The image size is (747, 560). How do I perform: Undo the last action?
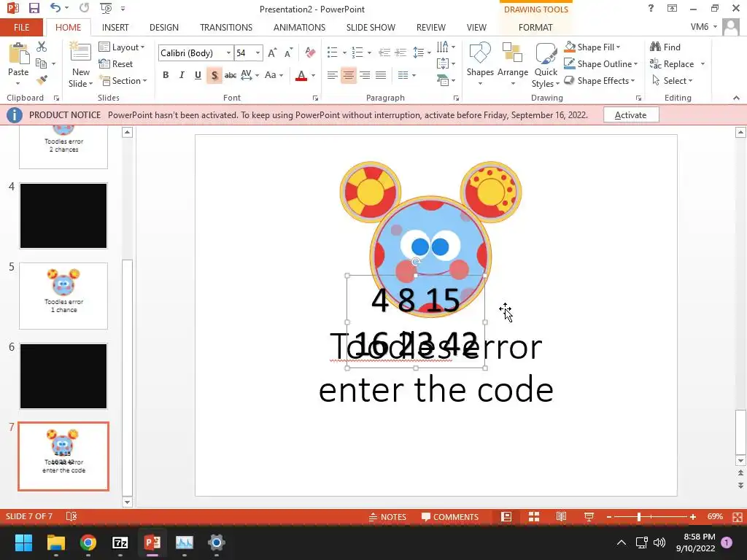(55, 8)
